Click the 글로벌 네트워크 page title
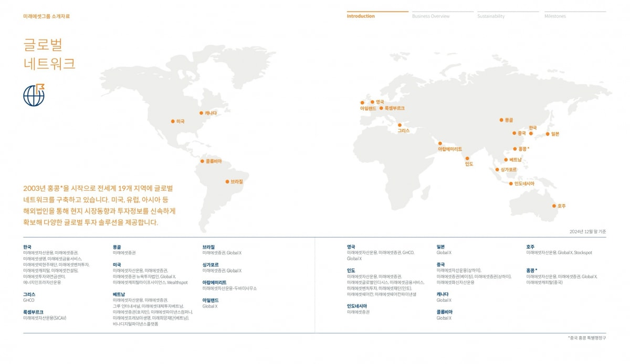630x364 pixels. (49, 53)
